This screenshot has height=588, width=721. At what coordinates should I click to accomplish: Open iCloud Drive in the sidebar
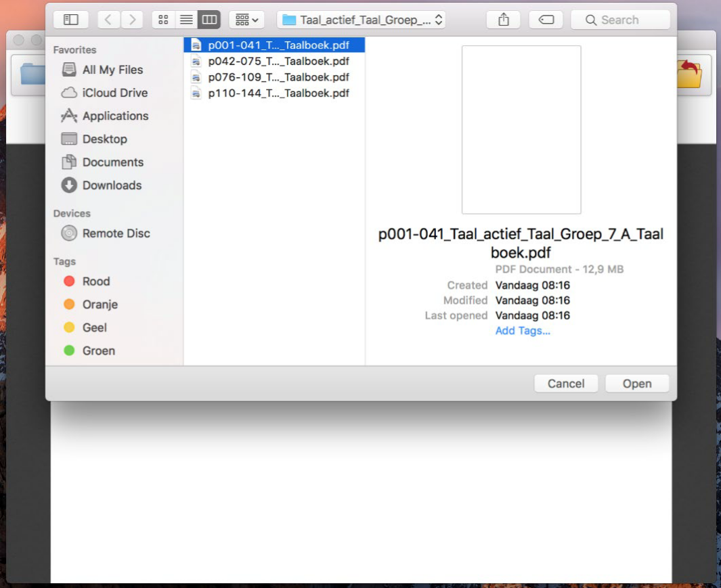(x=112, y=93)
